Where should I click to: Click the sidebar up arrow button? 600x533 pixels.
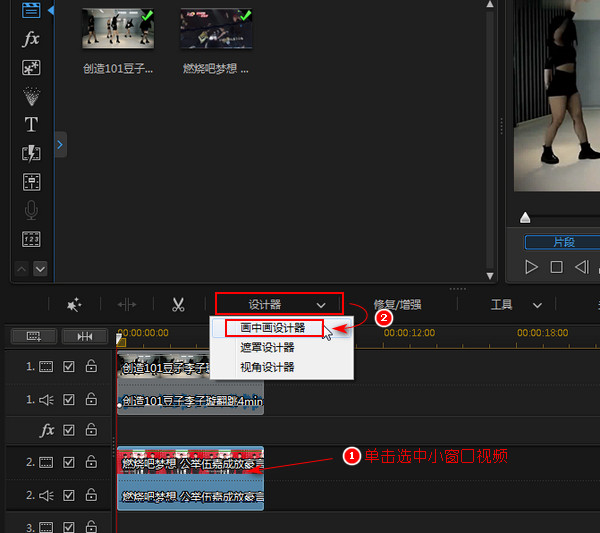tap(21, 269)
